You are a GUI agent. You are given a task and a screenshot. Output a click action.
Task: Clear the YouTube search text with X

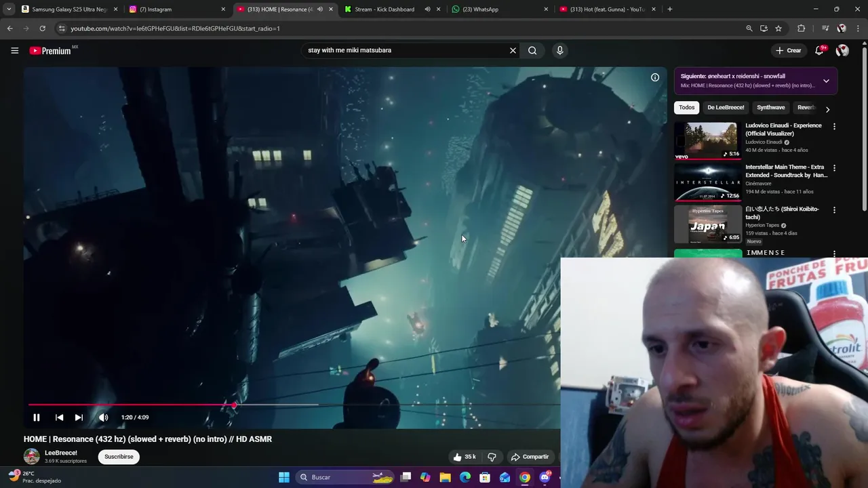(513, 50)
